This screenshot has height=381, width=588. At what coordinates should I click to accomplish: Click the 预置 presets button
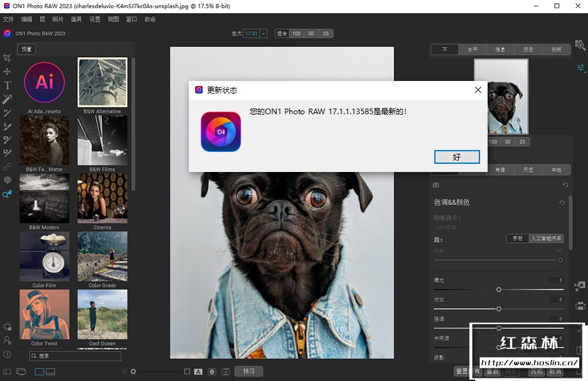click(x=26, y=49)
